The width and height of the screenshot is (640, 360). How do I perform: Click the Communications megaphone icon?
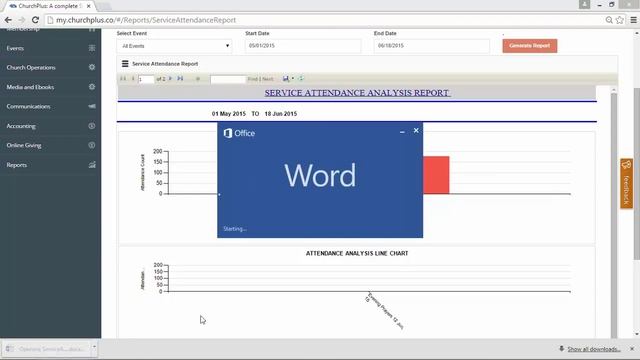coord(92,106)
